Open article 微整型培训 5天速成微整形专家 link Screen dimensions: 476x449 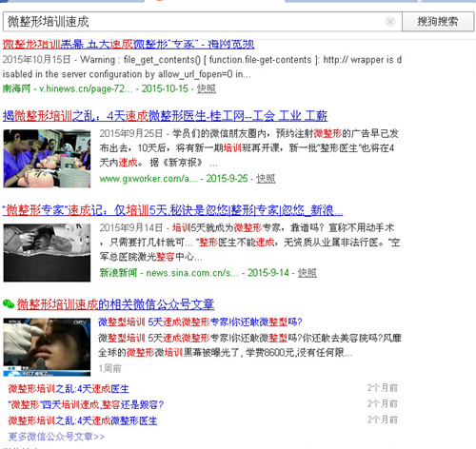200,322
